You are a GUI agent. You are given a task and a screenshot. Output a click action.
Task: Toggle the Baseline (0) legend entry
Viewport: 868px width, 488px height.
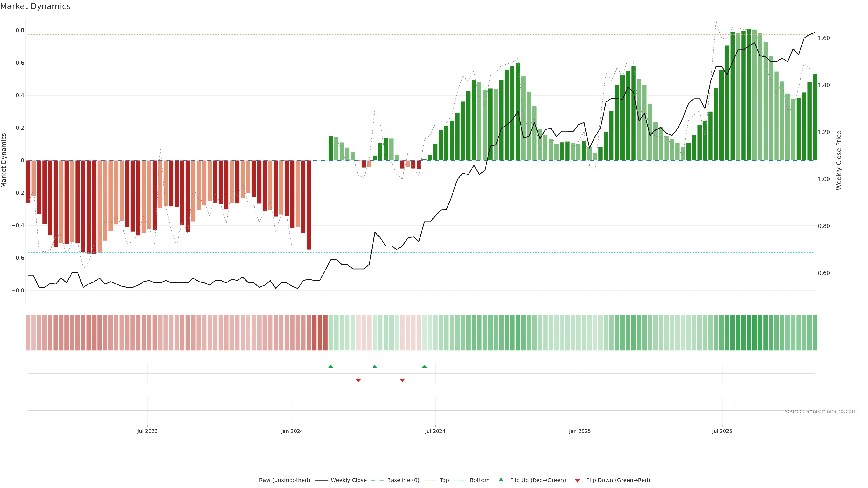(x=403, y=480)
